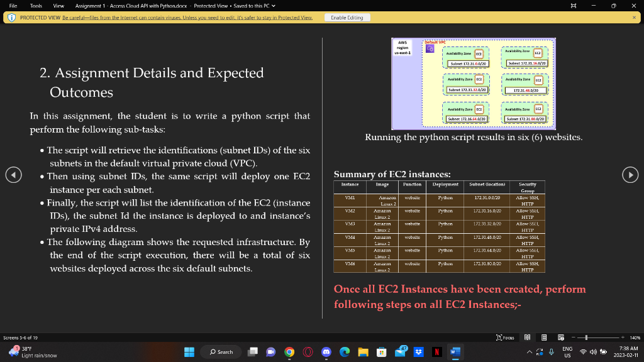Expand hidden icons in the system tray
Viewport: 644px width, 362px height.
(528, 352)
